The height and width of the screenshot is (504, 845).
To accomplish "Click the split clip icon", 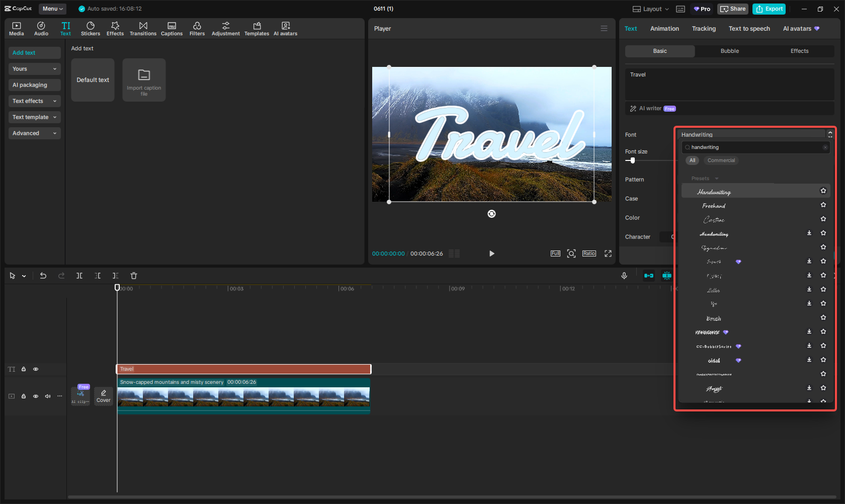I will point(79,276).
